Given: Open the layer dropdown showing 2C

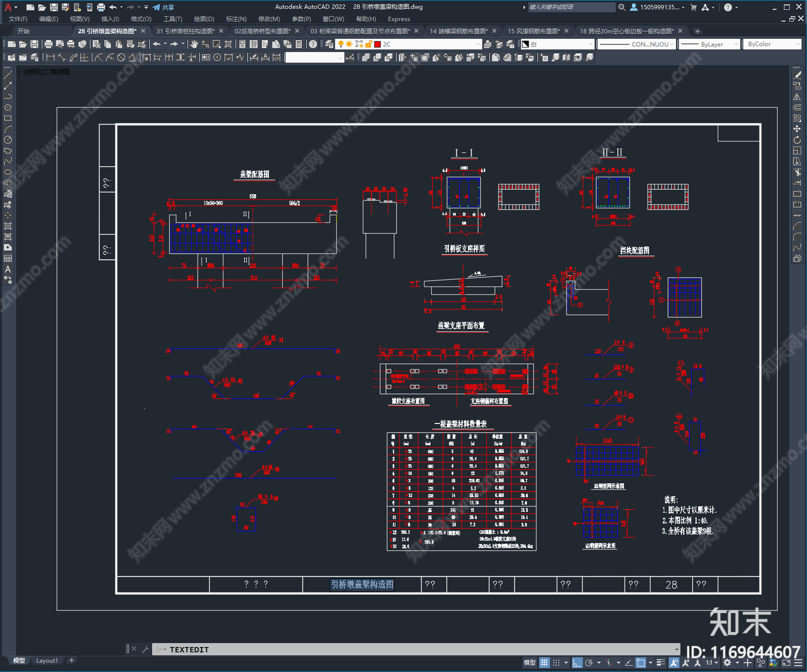Looking at the screenshot, I should coord(409,44).
